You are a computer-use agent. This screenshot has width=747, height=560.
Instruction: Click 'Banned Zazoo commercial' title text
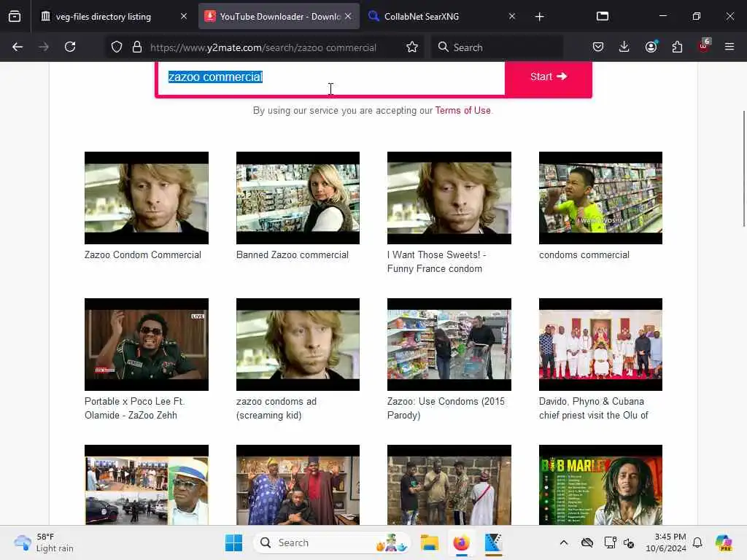tap(293, 254)
